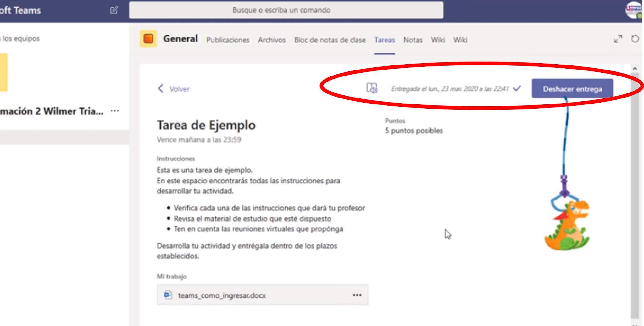Viewport: 644px width, 326px height.
Task: Click the 'los equipos' link in sidebar
Action: pos(21,38)
